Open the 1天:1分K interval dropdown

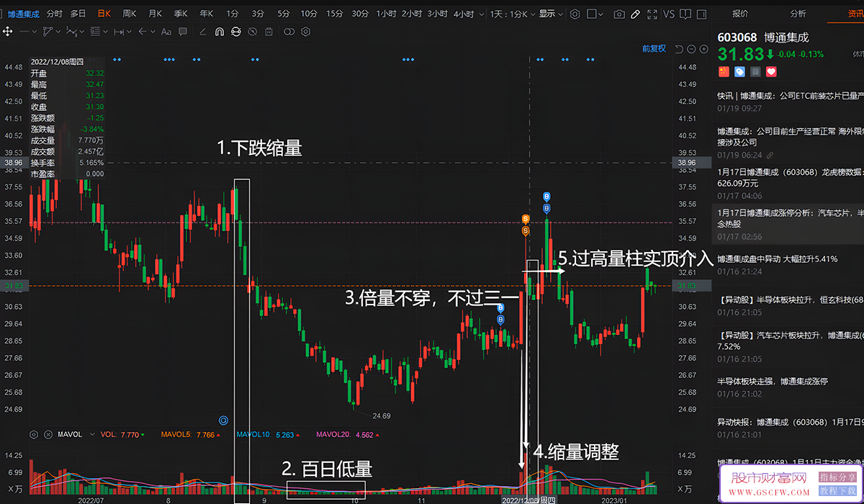(513, 14)
